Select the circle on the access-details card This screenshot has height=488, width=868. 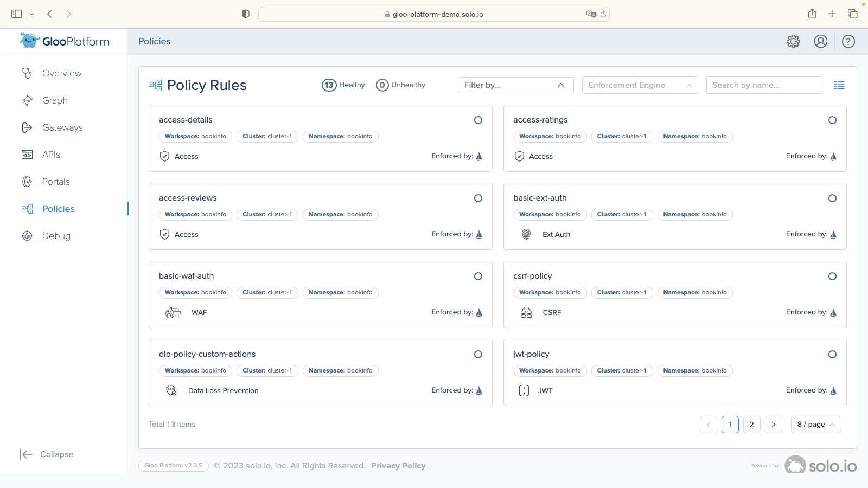point(478,120)
